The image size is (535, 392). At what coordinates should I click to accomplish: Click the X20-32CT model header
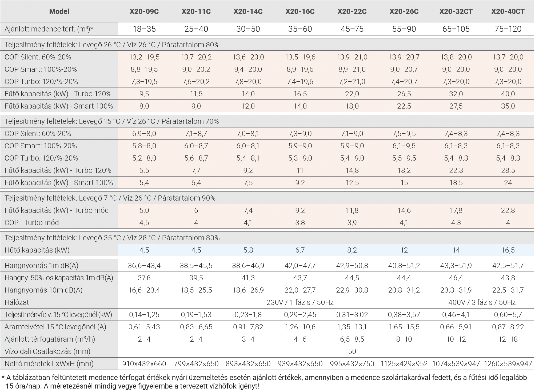(456, 11)
